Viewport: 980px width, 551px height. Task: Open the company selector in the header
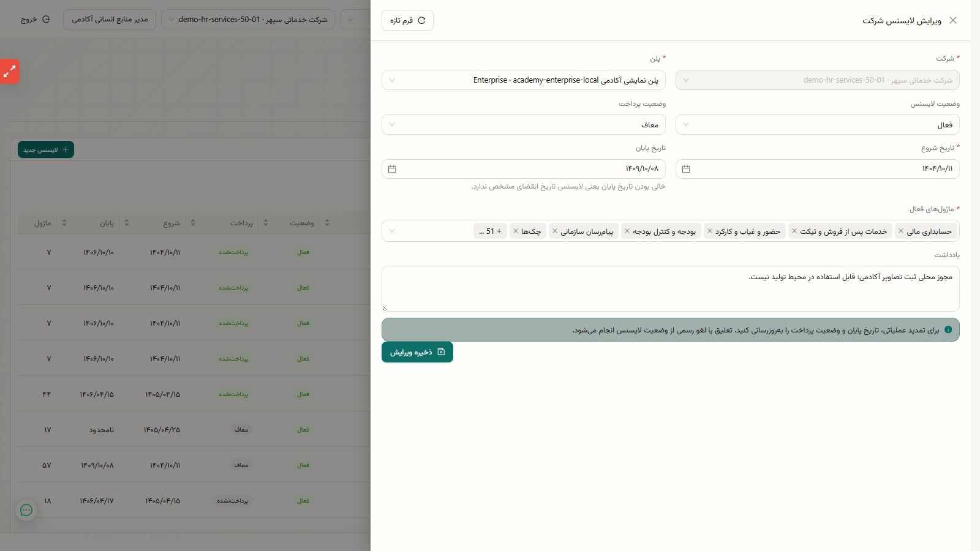(248, 20)
